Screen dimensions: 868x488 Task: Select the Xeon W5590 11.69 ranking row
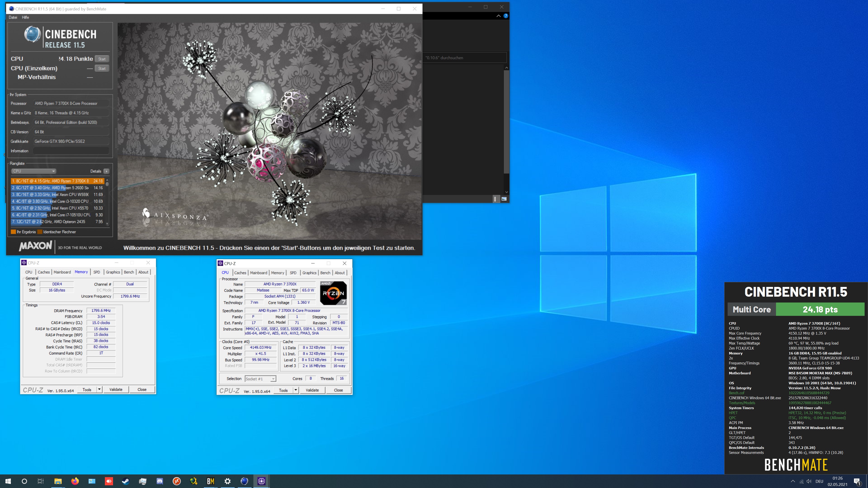click(x=58, y=194)
